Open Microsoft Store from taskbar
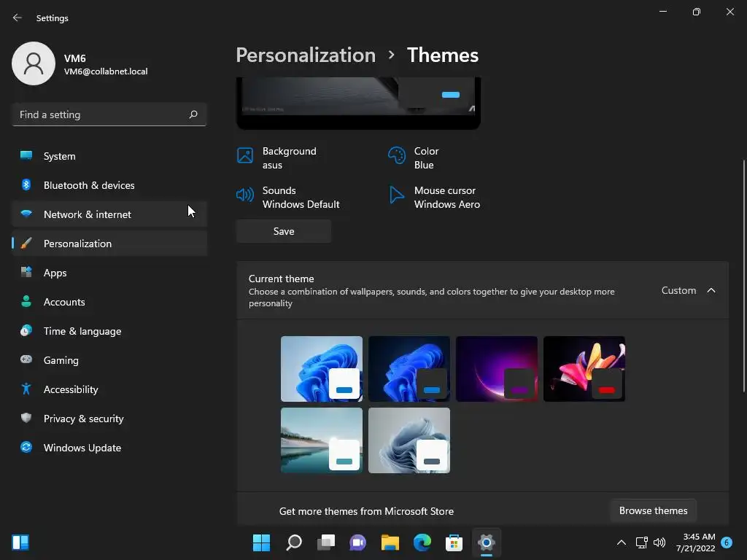The image size is (747, 560). (454, 542)
